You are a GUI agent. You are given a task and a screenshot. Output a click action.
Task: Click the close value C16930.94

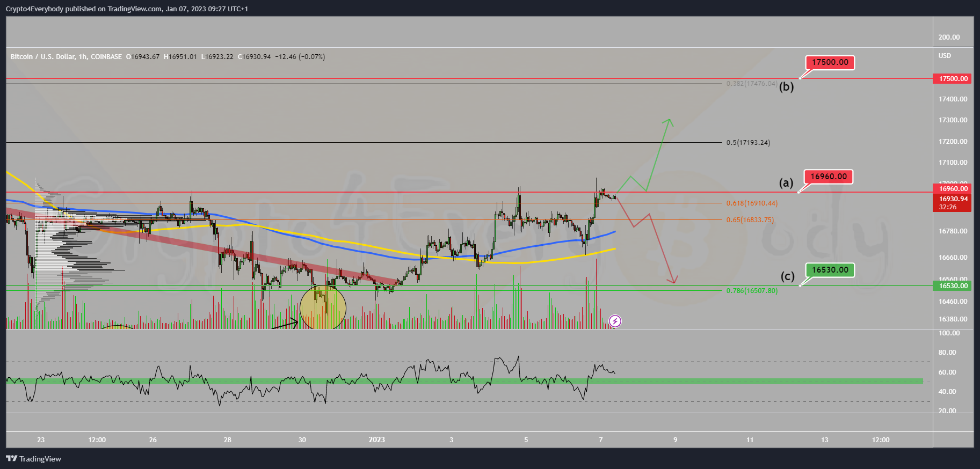254,57
